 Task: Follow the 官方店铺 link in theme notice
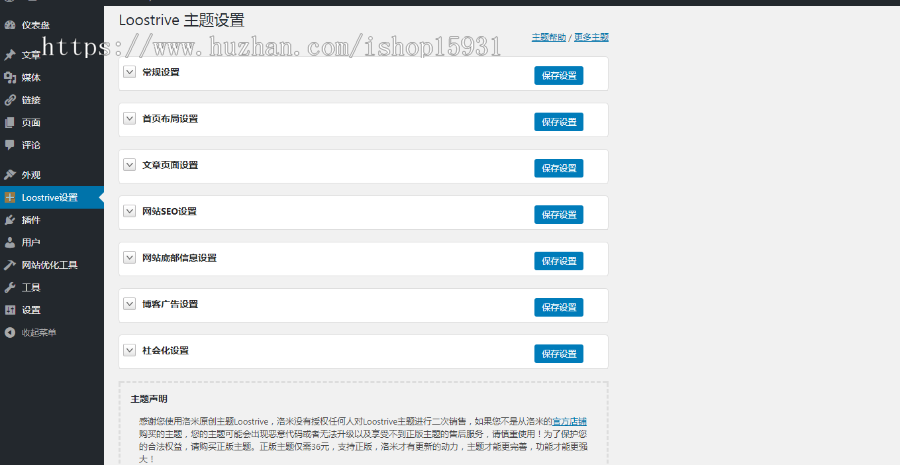pos(569,421)
